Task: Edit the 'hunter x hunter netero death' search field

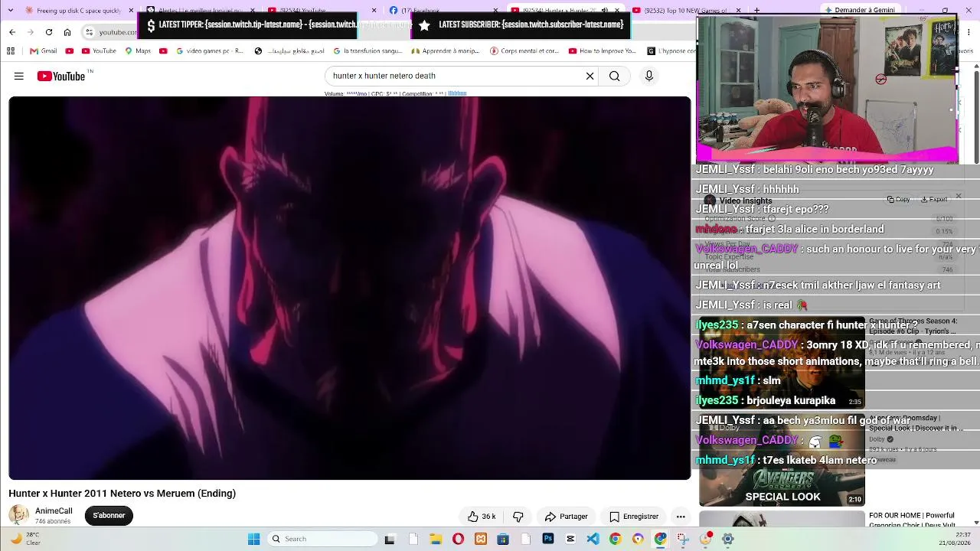Action: [x=456, y=76]
